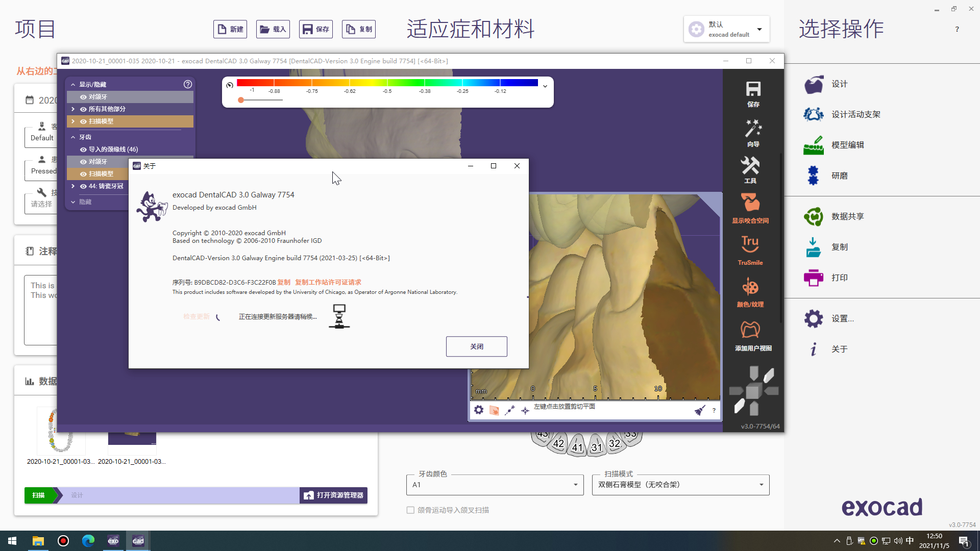Viewport: 980px width, 551px height.
Task: Open first 2020-10-21_00001-03 thumbnail
Action: tap(61, 430)
